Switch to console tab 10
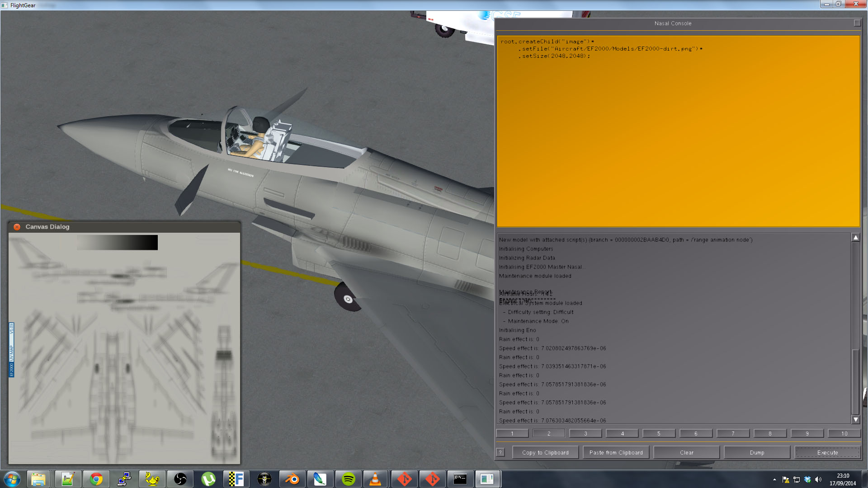The height and width of the screenshot is (488, 868). coord(844,433)
